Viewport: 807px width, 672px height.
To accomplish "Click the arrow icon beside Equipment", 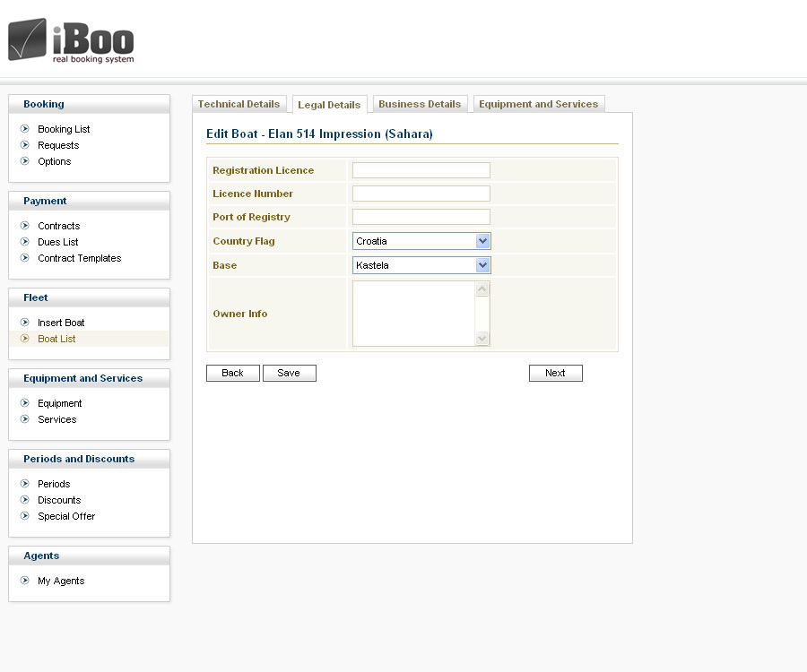I will (x=25, y=403).
